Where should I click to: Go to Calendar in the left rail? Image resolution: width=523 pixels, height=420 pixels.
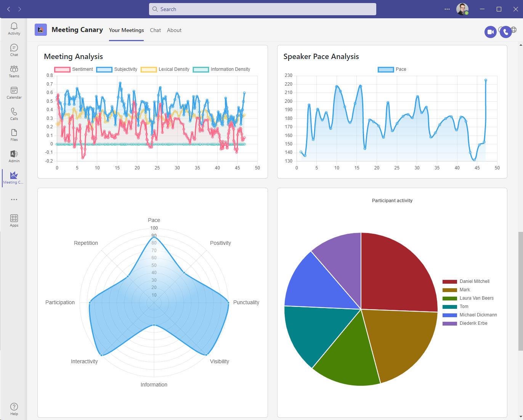14,93
